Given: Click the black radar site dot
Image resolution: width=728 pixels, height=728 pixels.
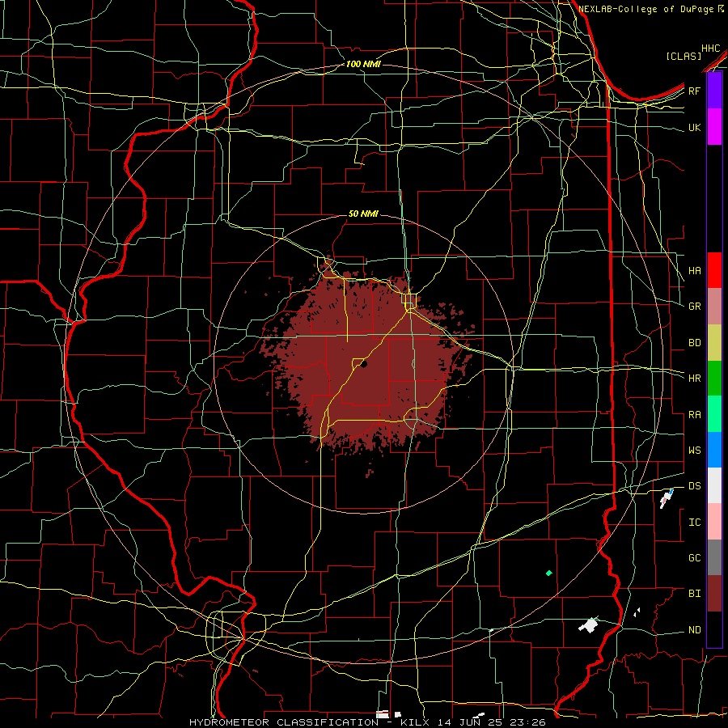Looking at the screenshot, I should [x=364, y=365].
